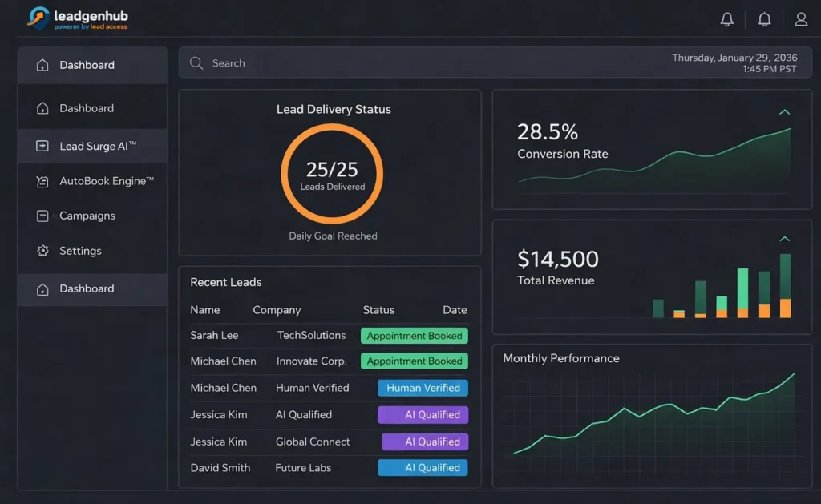Select the highlighted Dashboard item atop the sidebar
The height and width of the screenshot is (504, 821).
click(x=87, y=65)
